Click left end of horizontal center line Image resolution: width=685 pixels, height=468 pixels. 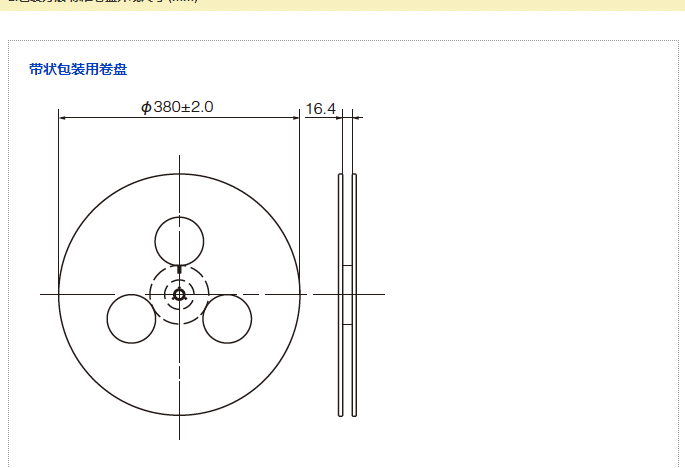coord(44,294)
